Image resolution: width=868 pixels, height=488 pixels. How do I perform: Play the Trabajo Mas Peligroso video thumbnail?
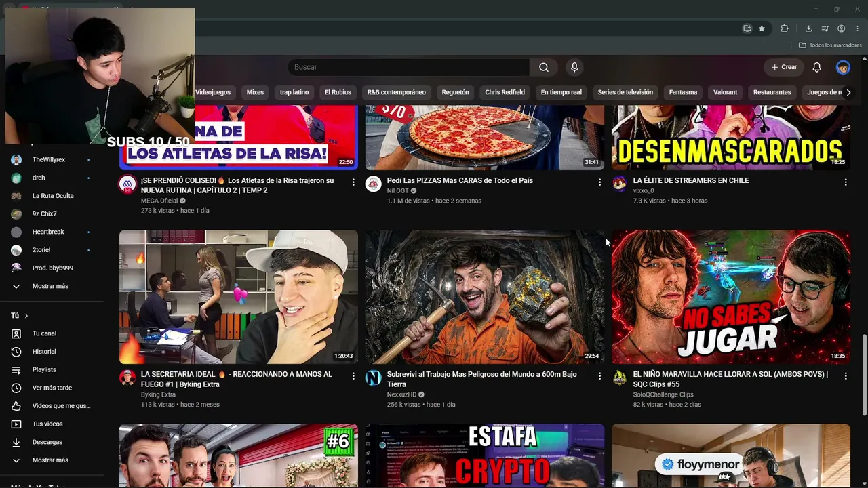(x=485, y=297)
